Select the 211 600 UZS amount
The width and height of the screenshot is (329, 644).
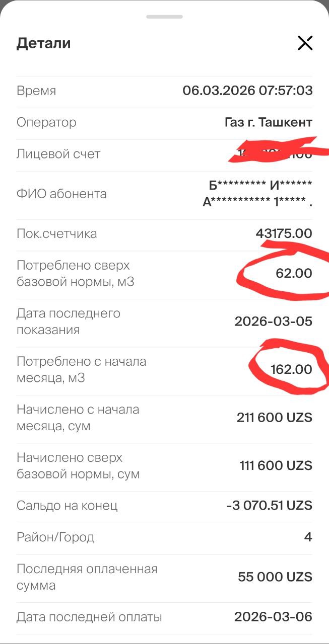[x=274, y=418]
